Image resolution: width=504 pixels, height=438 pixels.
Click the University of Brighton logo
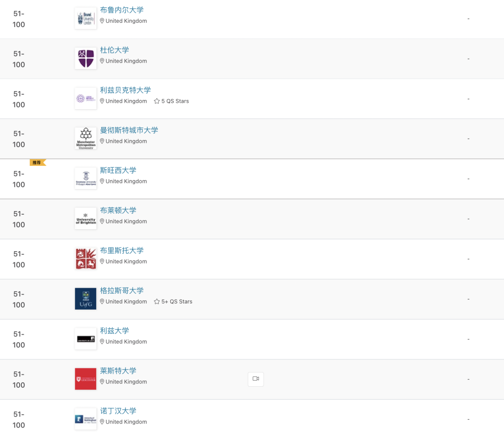tap(85, 219)
